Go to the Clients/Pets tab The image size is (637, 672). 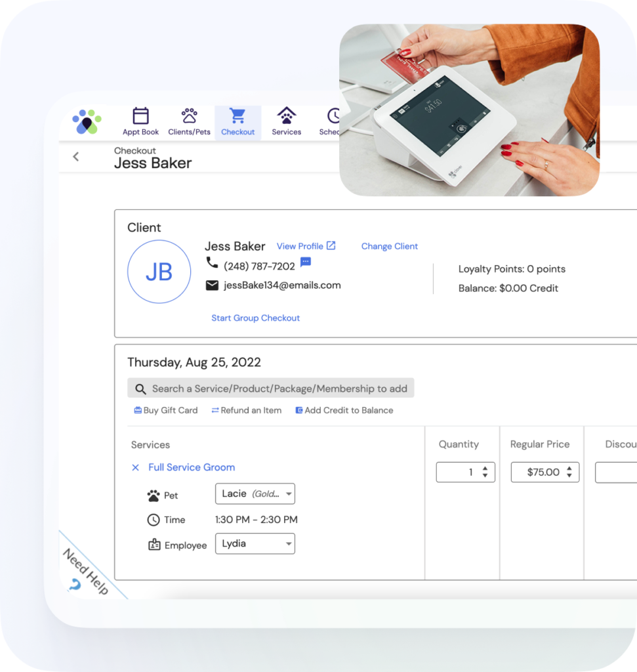(x=189, y=122)
